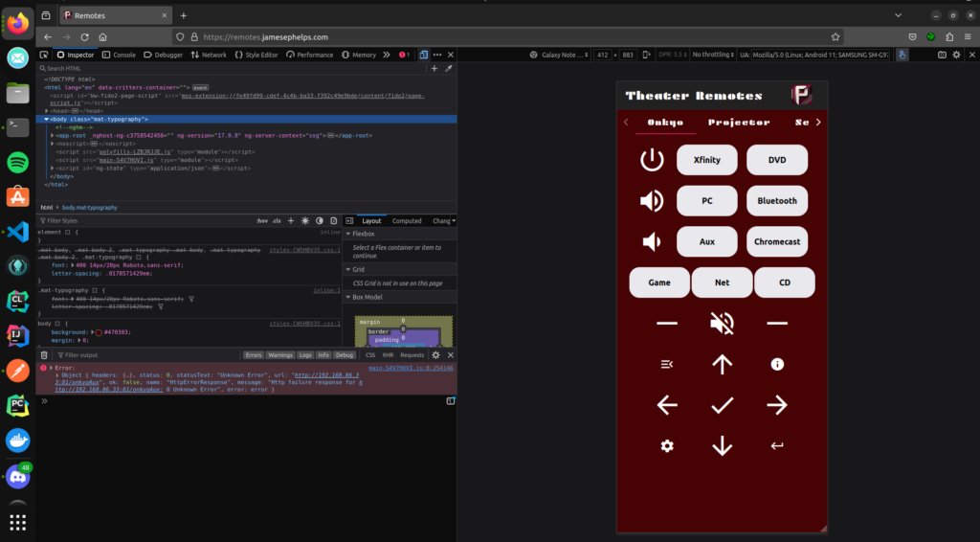Tap the Xfinity input button

[x=707, y=160]
